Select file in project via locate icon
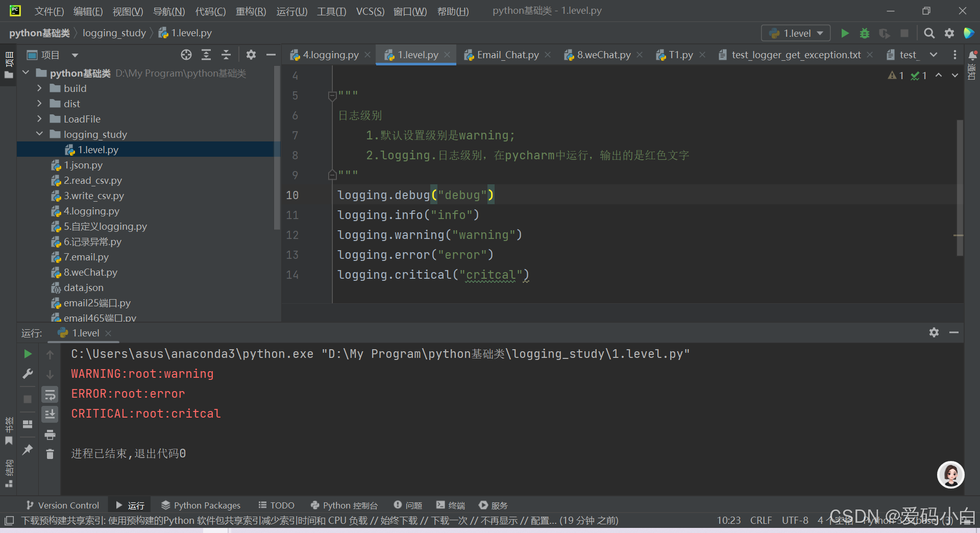Image resolution: width=980 pixels, height=533 pixels. [x=186, y=55]
